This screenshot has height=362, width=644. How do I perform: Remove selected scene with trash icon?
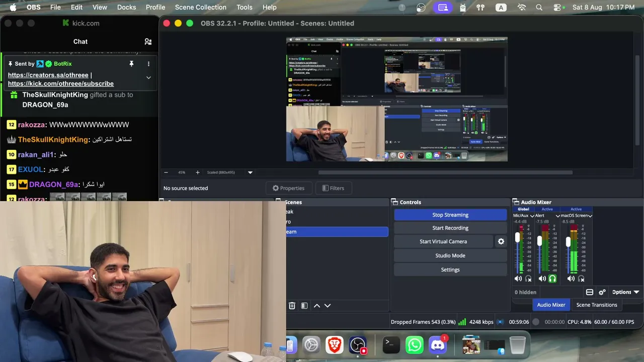[x=292, y=306]
